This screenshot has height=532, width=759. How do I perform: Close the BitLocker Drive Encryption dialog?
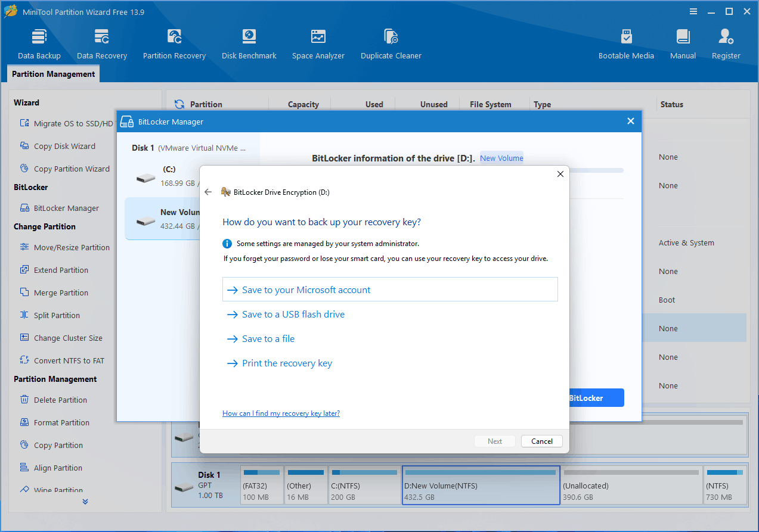tap(560, 174)
